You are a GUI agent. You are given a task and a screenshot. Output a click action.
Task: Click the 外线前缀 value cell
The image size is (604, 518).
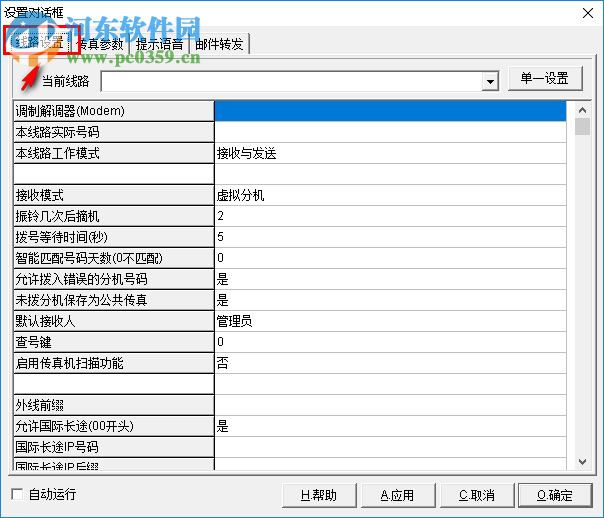[390, 405]
